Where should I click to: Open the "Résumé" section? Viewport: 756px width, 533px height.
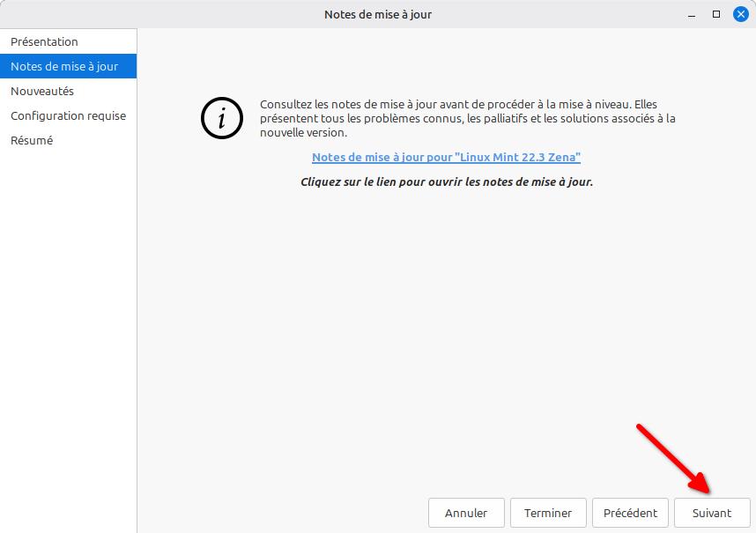pyautogui.click(x=31, y=140)
